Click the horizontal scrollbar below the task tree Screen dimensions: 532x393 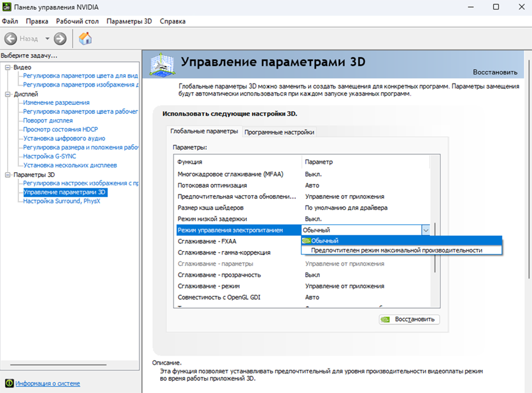point(59,365)
